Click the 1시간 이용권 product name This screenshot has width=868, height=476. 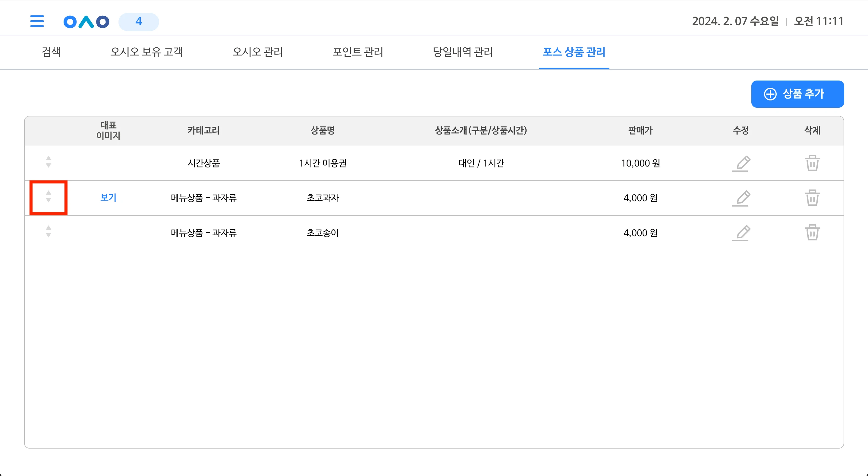click(323, 163)
